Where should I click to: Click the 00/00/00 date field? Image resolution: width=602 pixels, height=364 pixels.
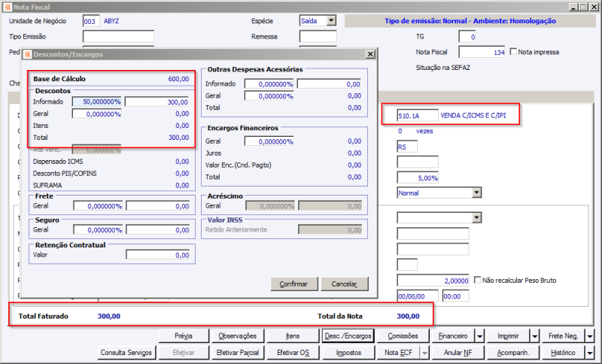click(418, 296)
